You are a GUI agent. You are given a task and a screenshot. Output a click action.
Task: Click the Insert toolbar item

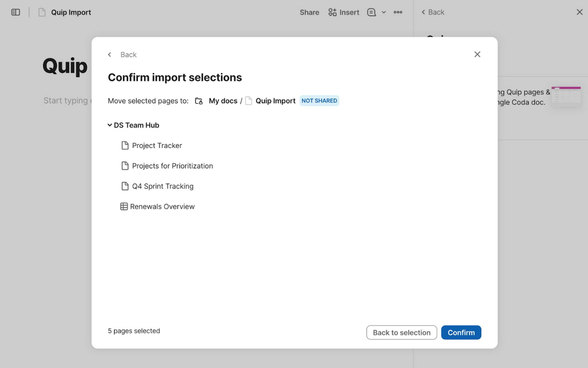344,12
